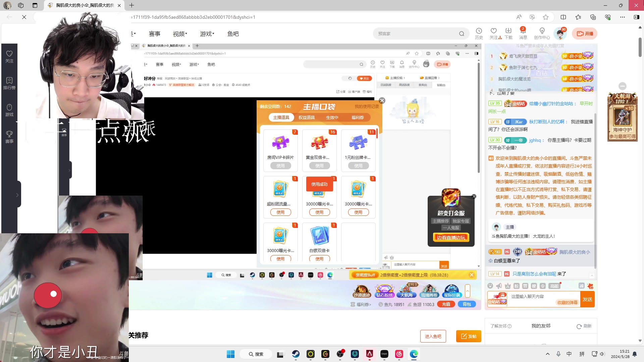
Task: Open 我的使用记录 link
Action: [x=367, y=106]
